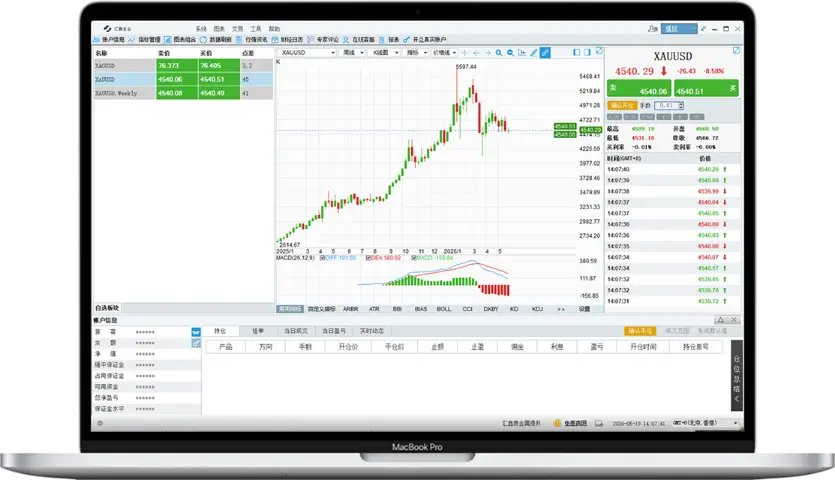This screenshot has height=480, width=835.
Task: Open the blue account mode dropdown
Action: tap(679, 29)
